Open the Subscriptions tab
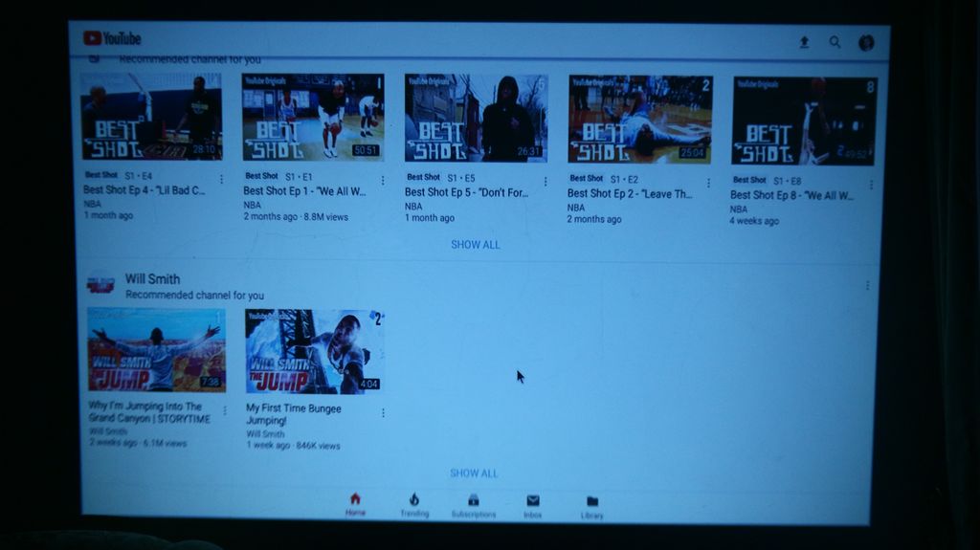This screenshot has height=550, width=980. tap(474, 505)
